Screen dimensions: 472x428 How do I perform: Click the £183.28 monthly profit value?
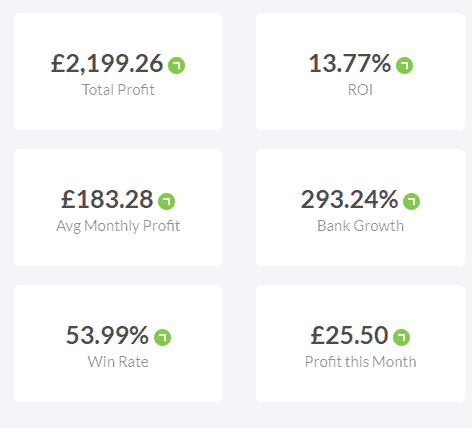[107, 199]
